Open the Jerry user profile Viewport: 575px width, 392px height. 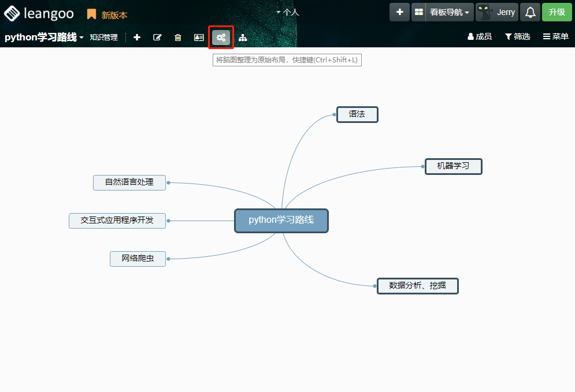click(x=497, y=12)
